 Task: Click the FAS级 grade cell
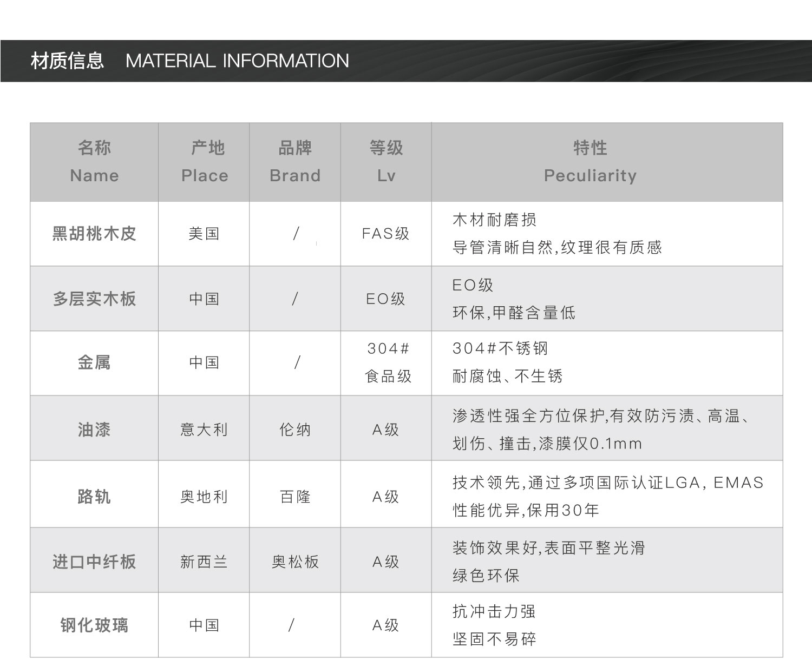(x=386, y=234)
